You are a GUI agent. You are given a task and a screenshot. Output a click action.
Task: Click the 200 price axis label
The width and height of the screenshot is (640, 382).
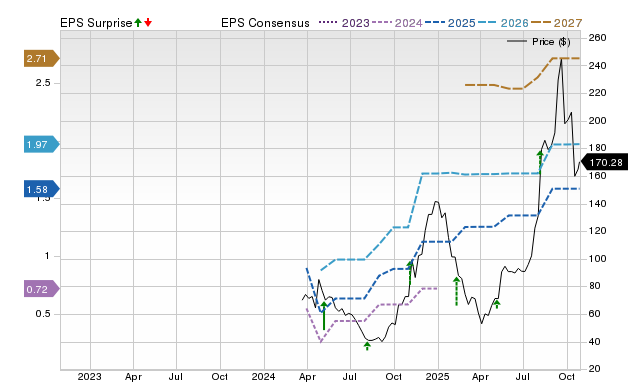click(598, 121)
